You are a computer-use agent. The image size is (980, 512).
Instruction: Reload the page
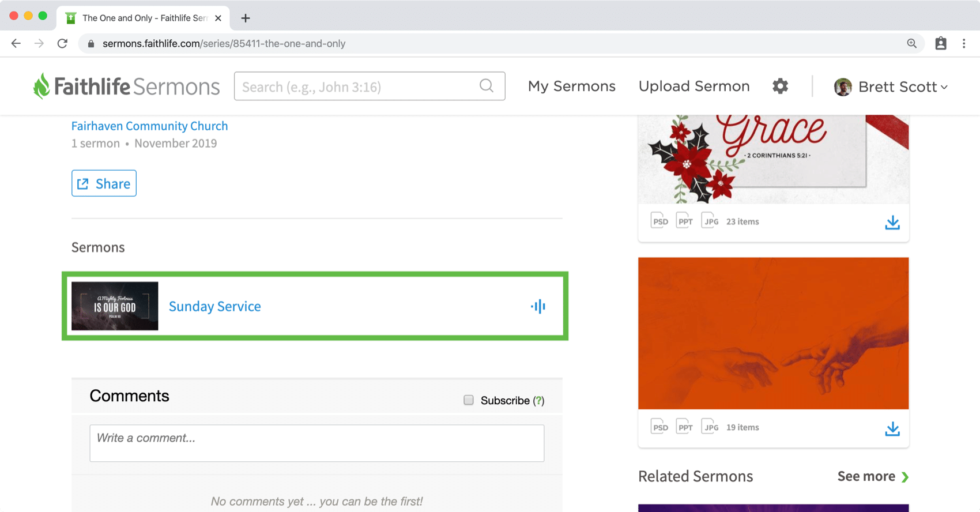tap(62, 43)
